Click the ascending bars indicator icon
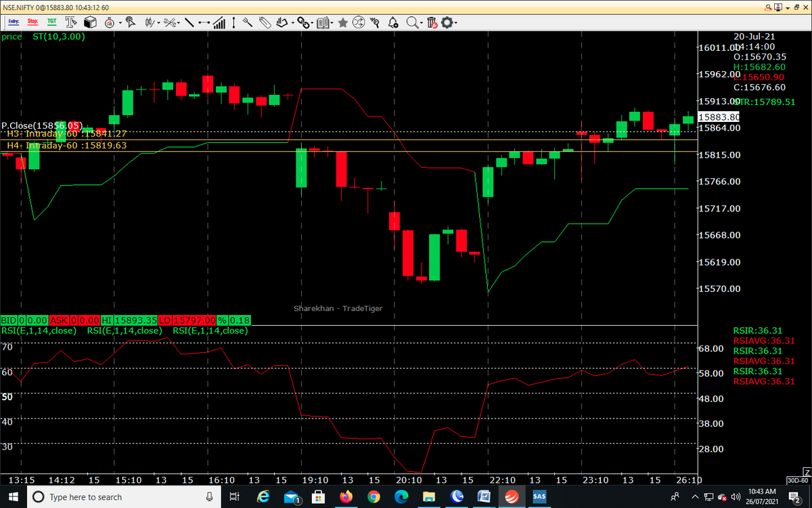812x508 pixels. pyautogui.click(x=219, y=22)
